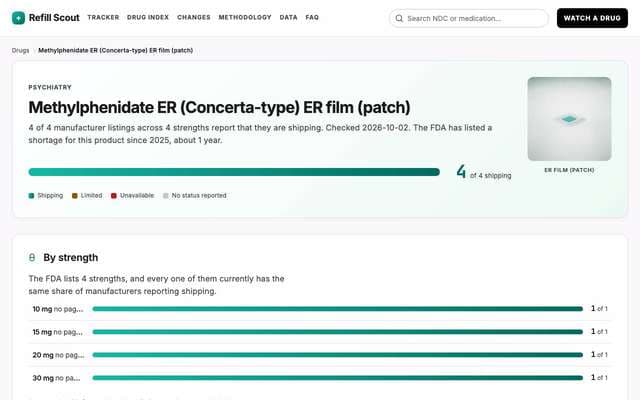Open the FAQ nav link
Viewport: 640px width, 400px height.
(312, 18)
